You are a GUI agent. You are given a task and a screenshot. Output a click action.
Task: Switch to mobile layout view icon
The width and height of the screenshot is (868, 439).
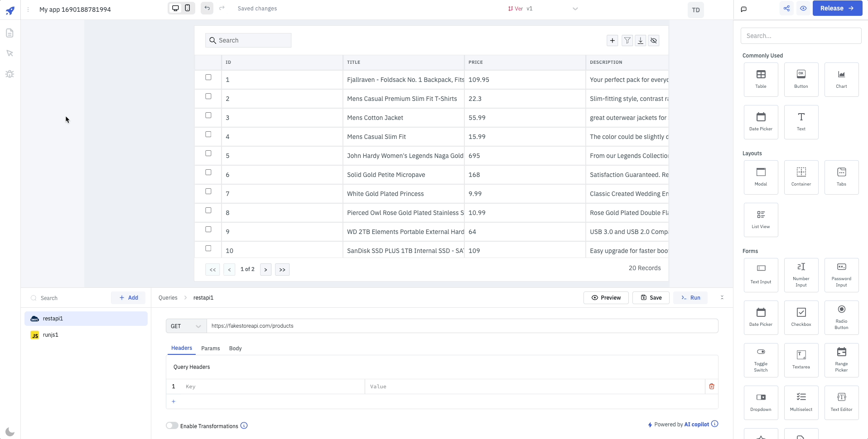[188, 8]
